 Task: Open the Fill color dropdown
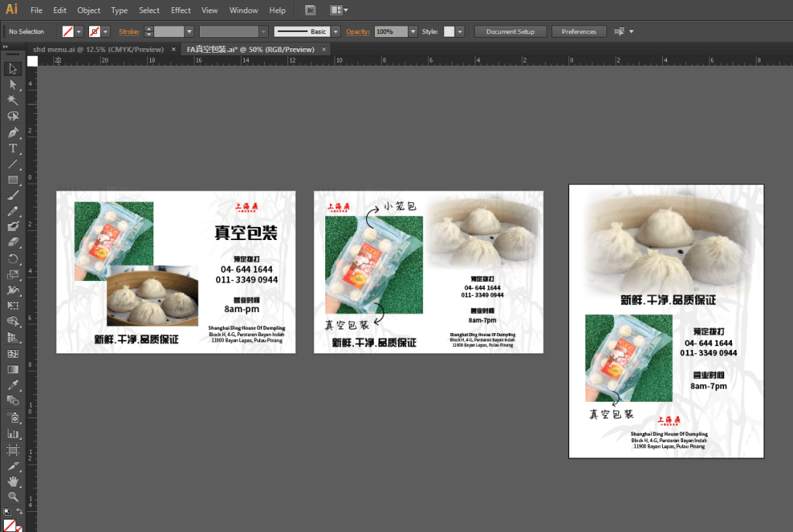[x=79, y=32]
